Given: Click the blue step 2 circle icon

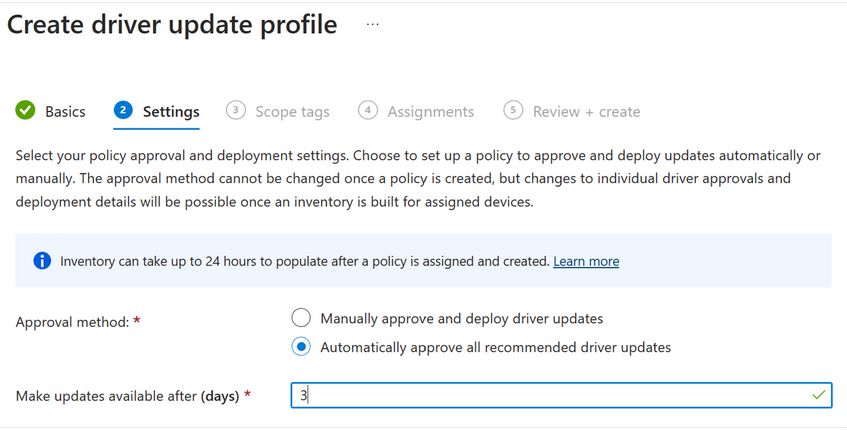Looking at the screenshot, I should coord(123,111).
